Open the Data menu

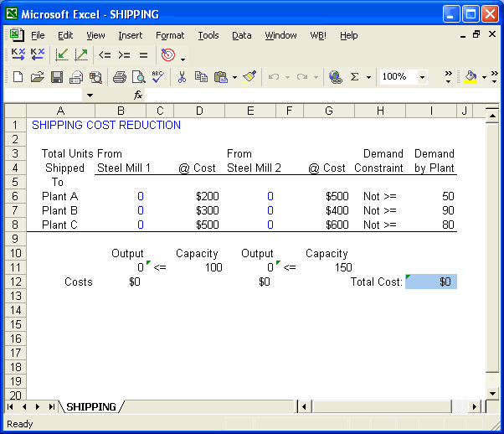tap(242, 35)
